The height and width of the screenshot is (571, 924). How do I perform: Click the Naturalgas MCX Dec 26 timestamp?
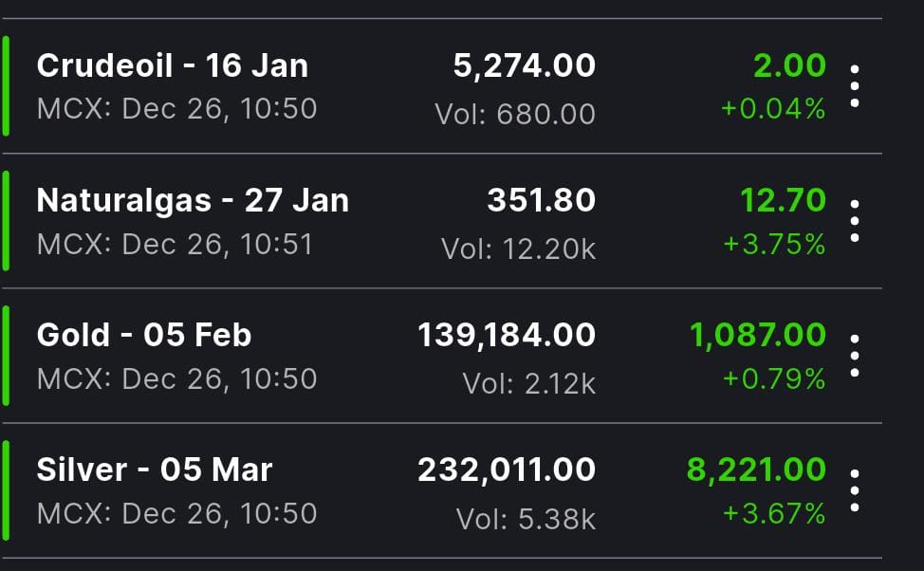tap(176, 244)
